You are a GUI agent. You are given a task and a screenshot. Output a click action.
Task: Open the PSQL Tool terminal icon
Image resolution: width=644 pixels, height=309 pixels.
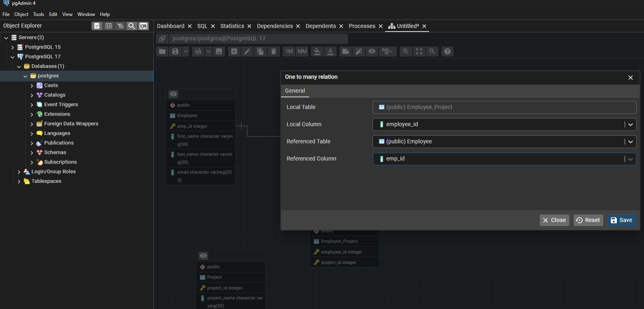pyautogui.click(x=143, y=26)
